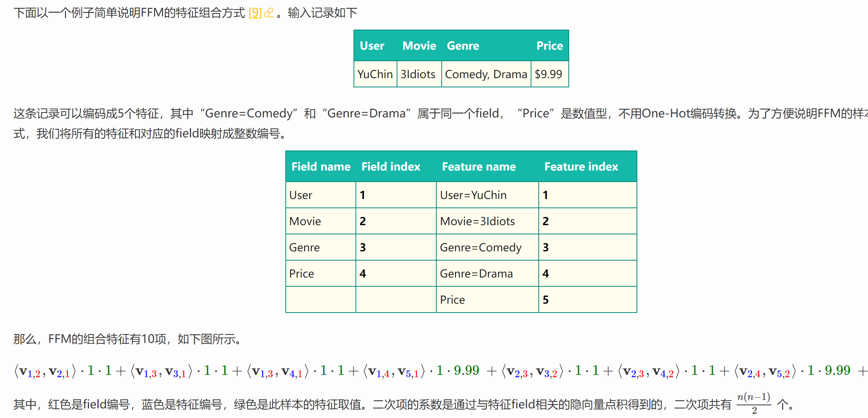Click field index 4 next to Price
The image size is (868, 418).
[x=396, y=273]
